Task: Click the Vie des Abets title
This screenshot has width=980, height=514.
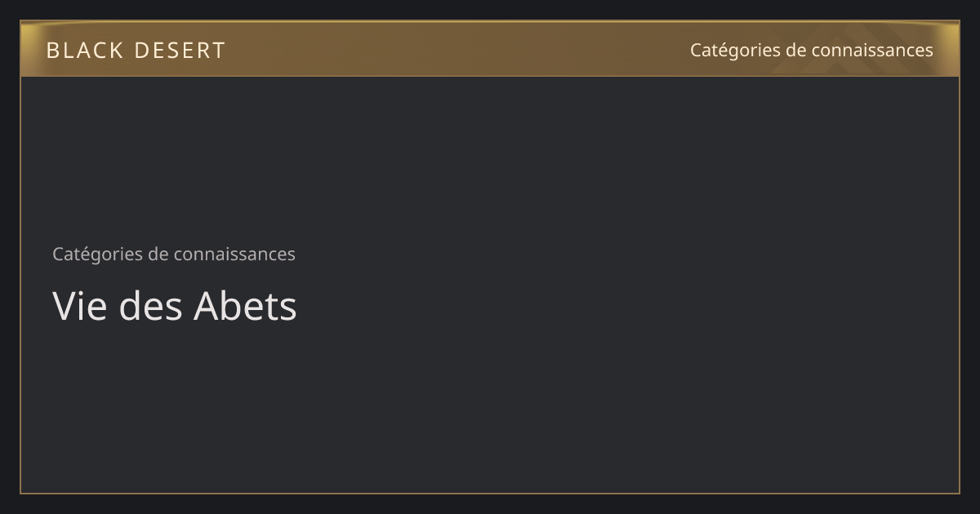Action: pyautogui.click(x=175, y=306)
